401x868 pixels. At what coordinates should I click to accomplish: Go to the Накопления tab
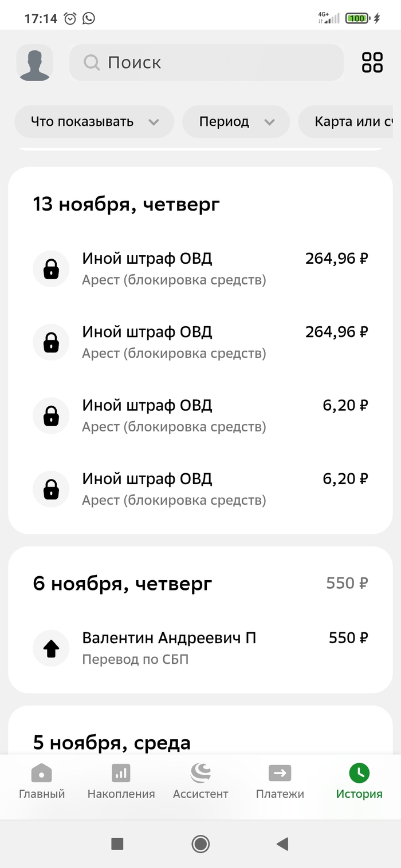point(121,781)
